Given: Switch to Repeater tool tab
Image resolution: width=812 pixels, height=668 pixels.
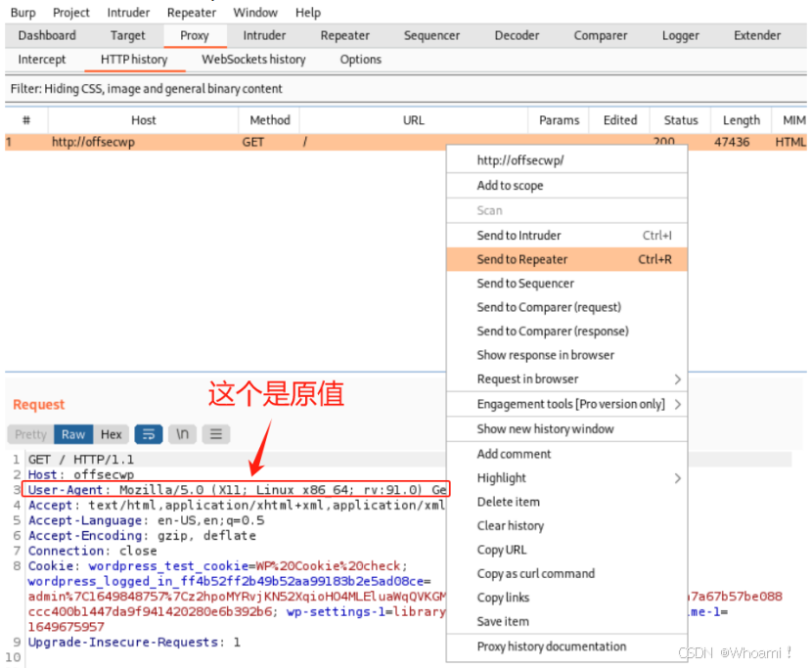Looking at the screenshot, I should (345, 35).
